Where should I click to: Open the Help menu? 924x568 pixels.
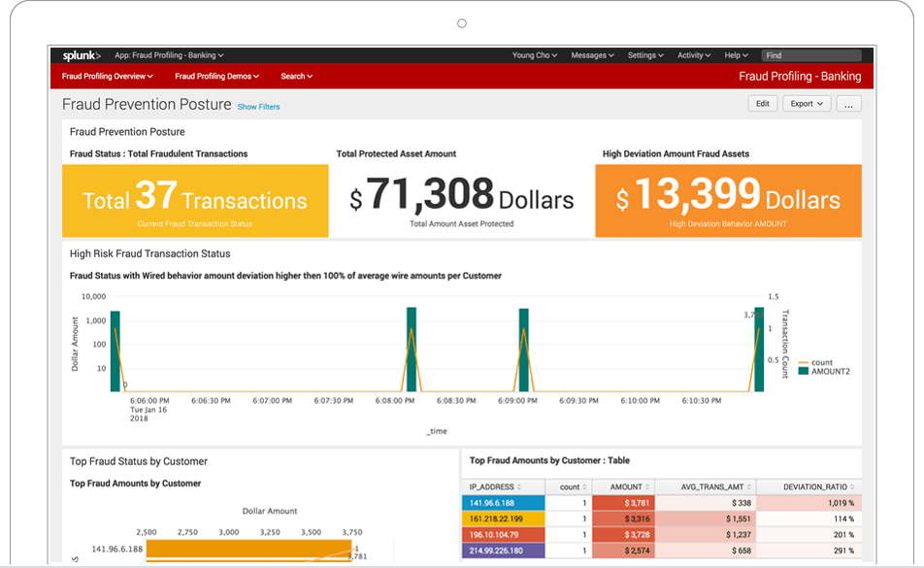pyautogui.click(x=736, y=55)
